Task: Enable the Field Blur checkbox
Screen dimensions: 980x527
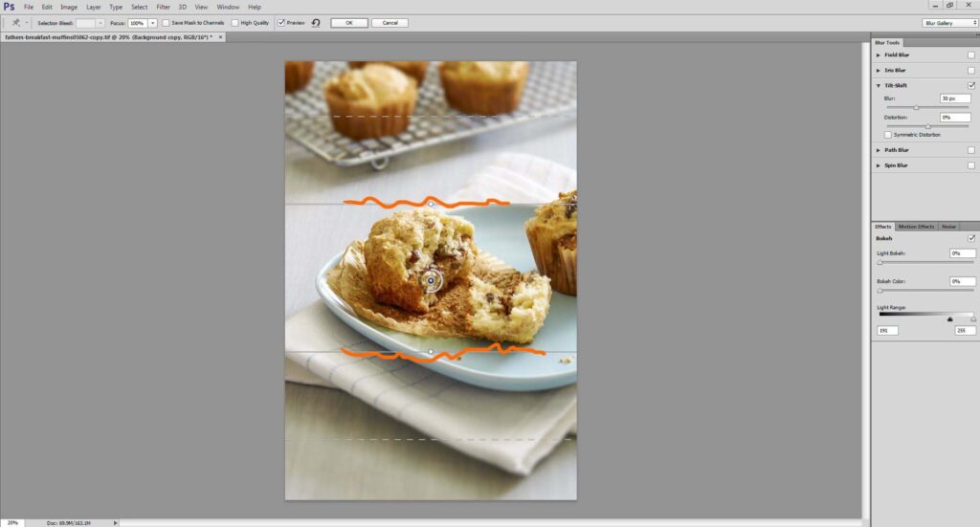Action: point(971,55)
